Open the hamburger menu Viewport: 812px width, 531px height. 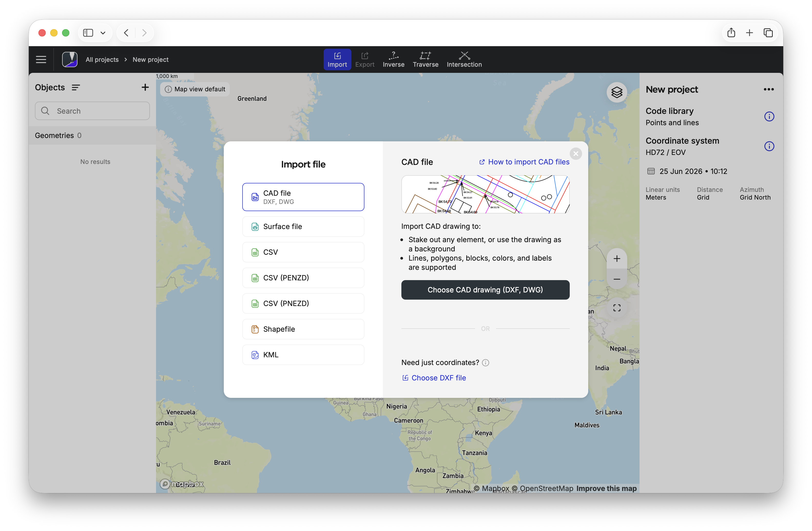tap(41, 59)
